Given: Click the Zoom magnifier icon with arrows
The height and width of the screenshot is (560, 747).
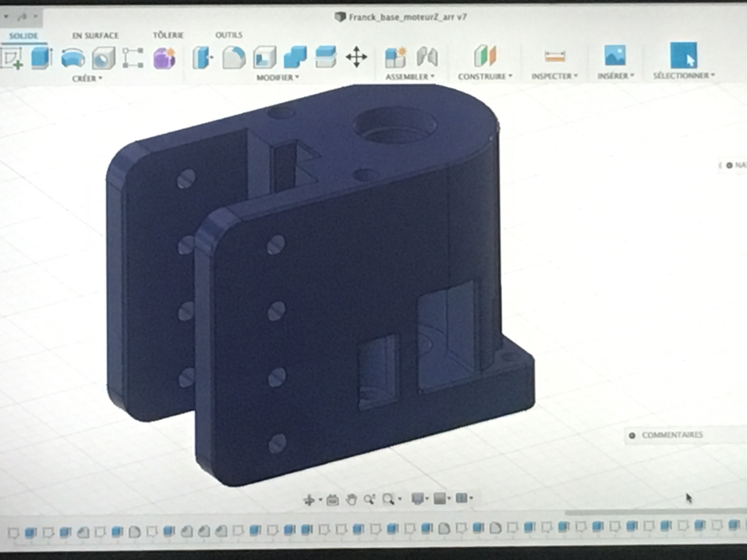Looking at the screenshot, I should [370, 499].
